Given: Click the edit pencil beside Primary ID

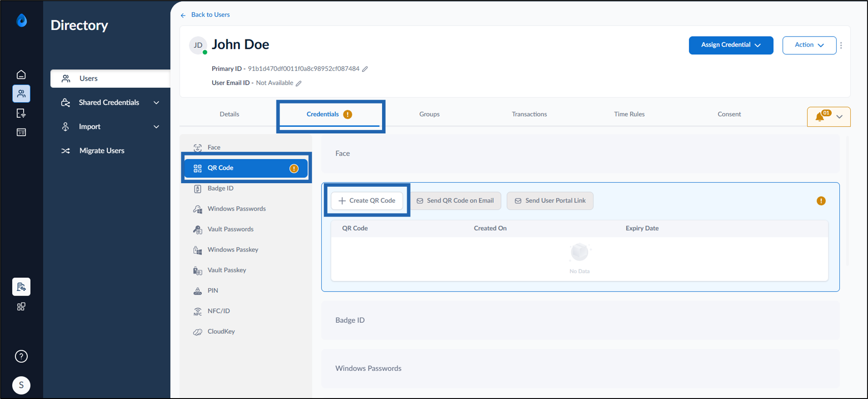Looking at the screenshot, I should click(x=365, y=69).
